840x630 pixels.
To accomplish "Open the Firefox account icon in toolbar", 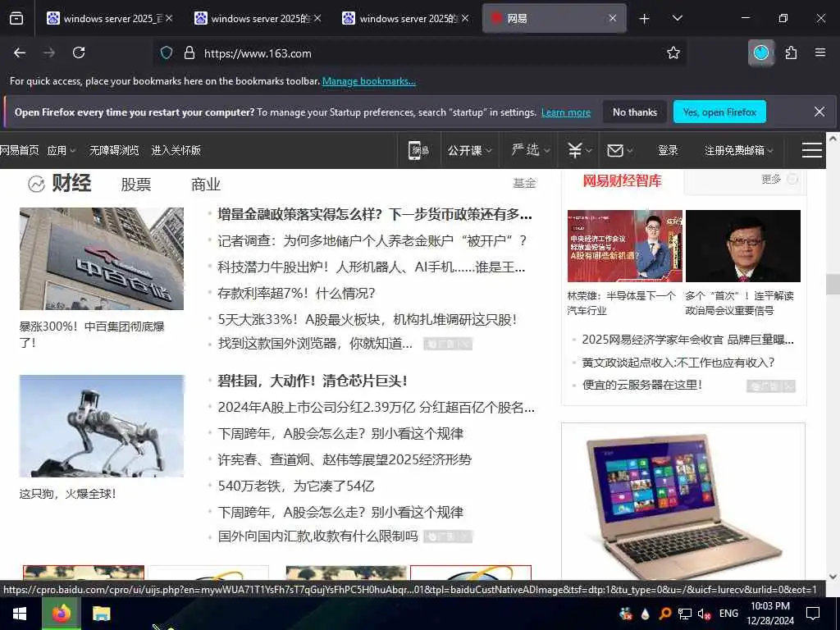I will [760, 52].
